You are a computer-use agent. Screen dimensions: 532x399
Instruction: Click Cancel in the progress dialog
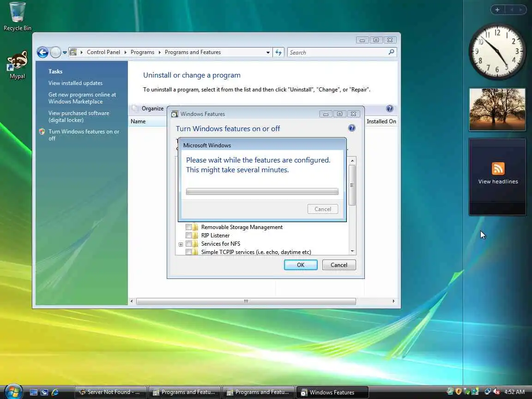tap(323, 209)
